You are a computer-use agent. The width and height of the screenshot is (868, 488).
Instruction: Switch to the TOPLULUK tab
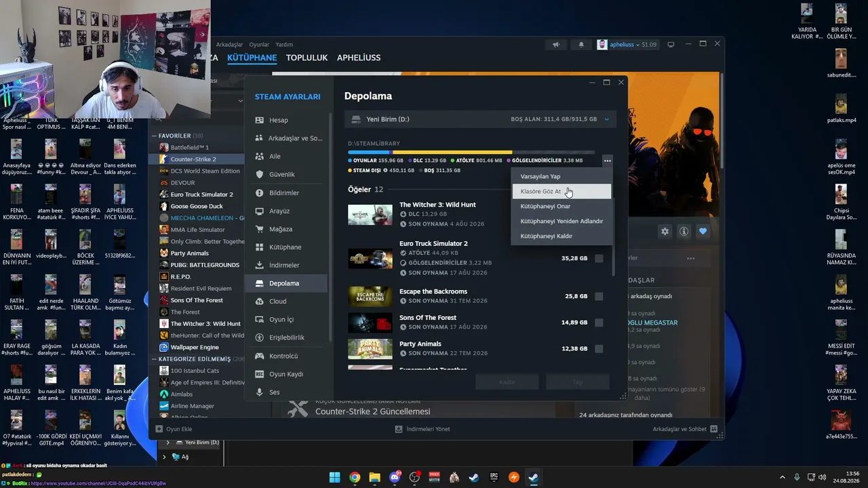[307, 58]
